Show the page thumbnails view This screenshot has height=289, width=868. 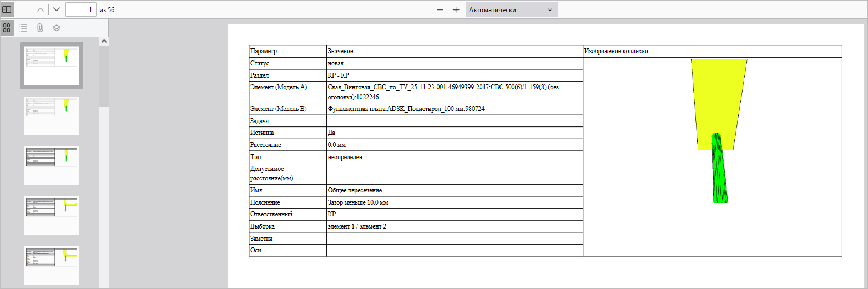(x=7, y=27)
